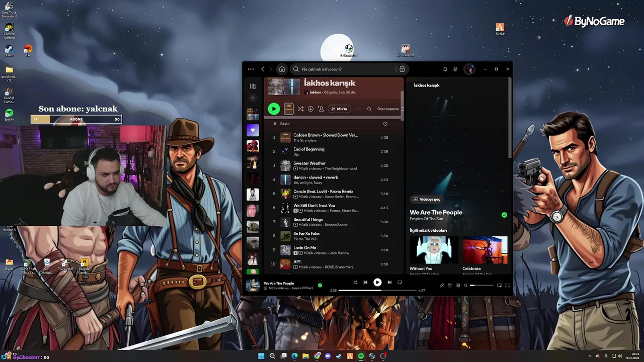Image resolution: width=644 pixels, height=362 pixels.
Task: Open the mini player
Action: point(499,286)
